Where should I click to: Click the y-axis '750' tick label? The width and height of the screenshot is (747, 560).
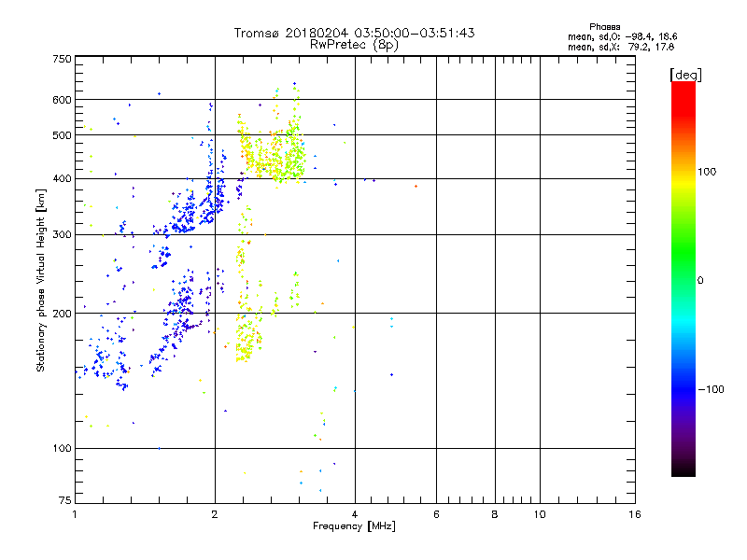click(63, 59)
